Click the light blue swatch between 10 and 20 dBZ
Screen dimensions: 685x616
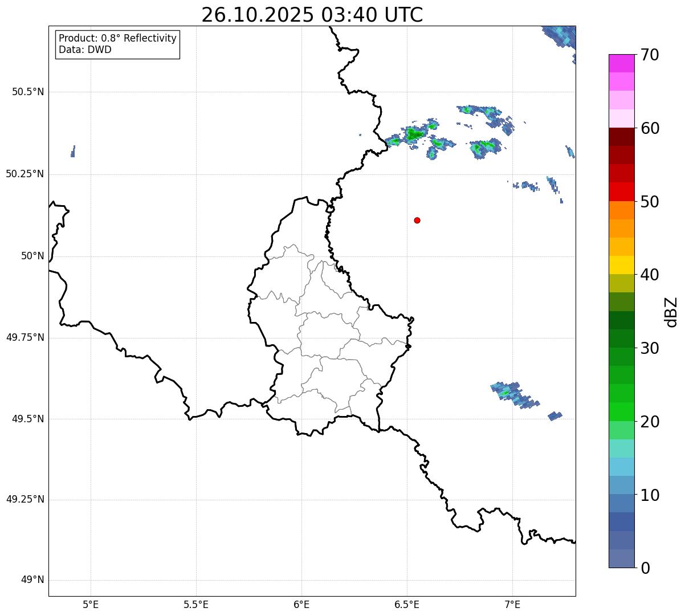click(621, 467)
